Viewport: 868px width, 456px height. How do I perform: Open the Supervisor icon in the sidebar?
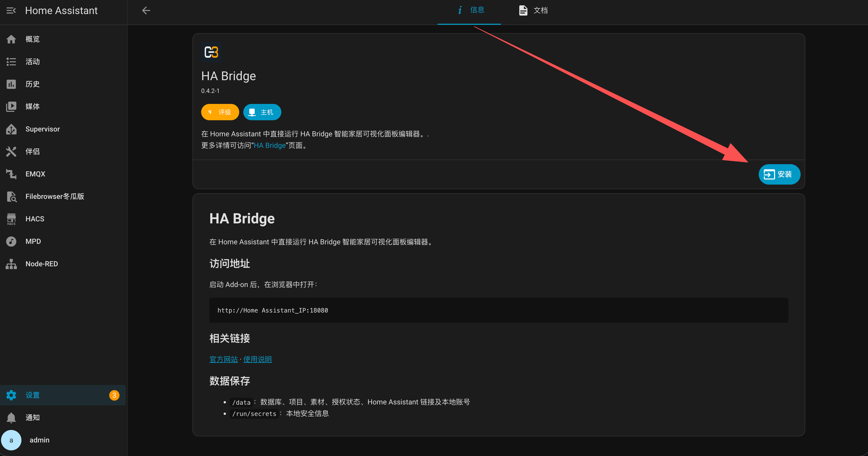coord(11,129)
